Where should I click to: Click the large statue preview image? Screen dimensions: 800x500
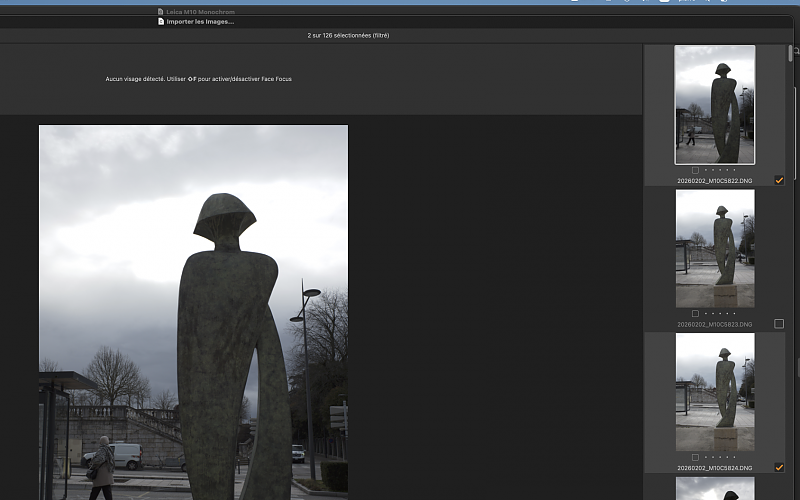[193, 312]
